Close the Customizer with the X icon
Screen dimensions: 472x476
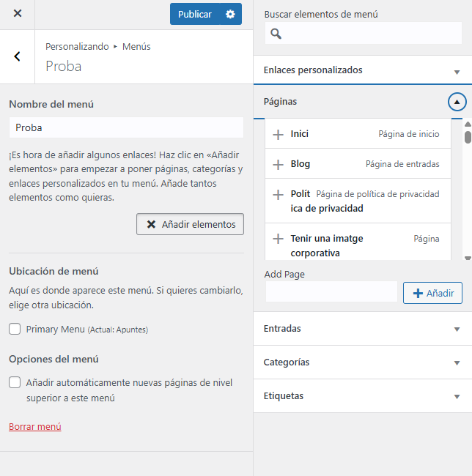click(x=18, y=14)
